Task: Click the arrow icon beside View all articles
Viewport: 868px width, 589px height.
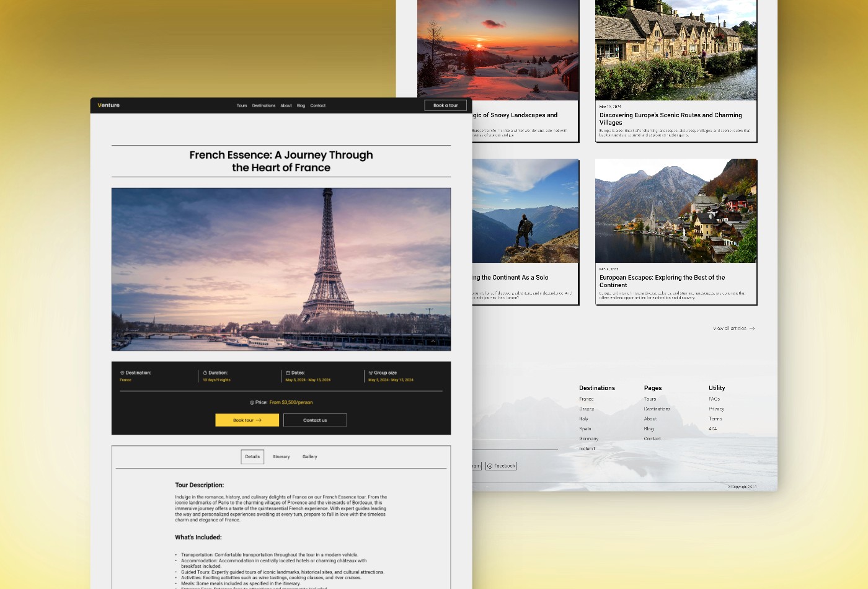Action: (x=752, y=328)
